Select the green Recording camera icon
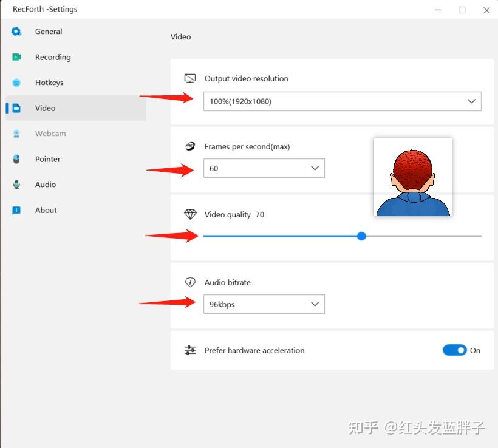Image resolution: width=498 pixels, height=448 pixels. click(x=16, y=57)
